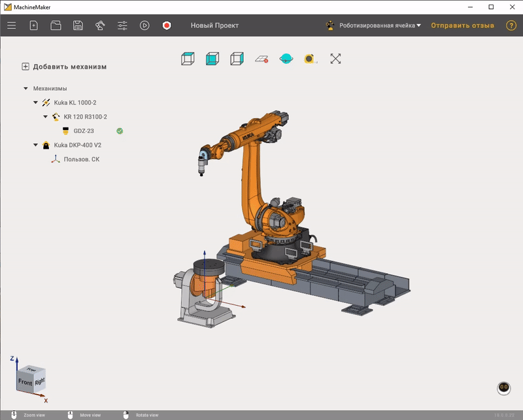Click the Отправить отзыв link

pos(462,25)
